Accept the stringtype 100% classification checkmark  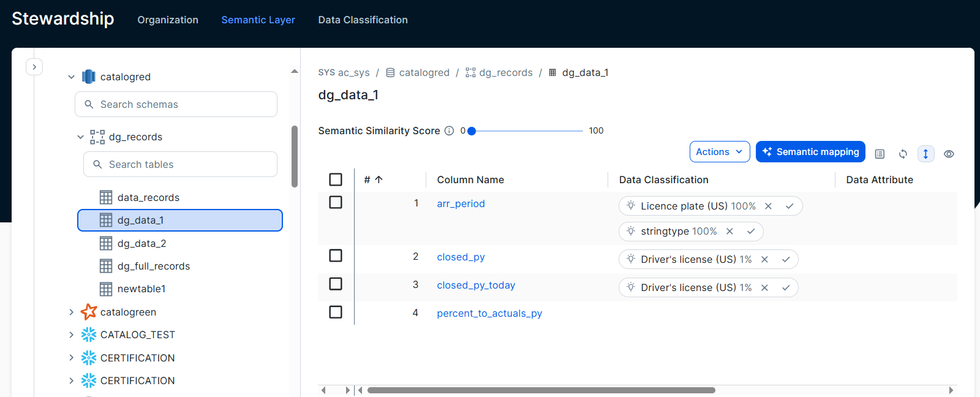point(750,232)
